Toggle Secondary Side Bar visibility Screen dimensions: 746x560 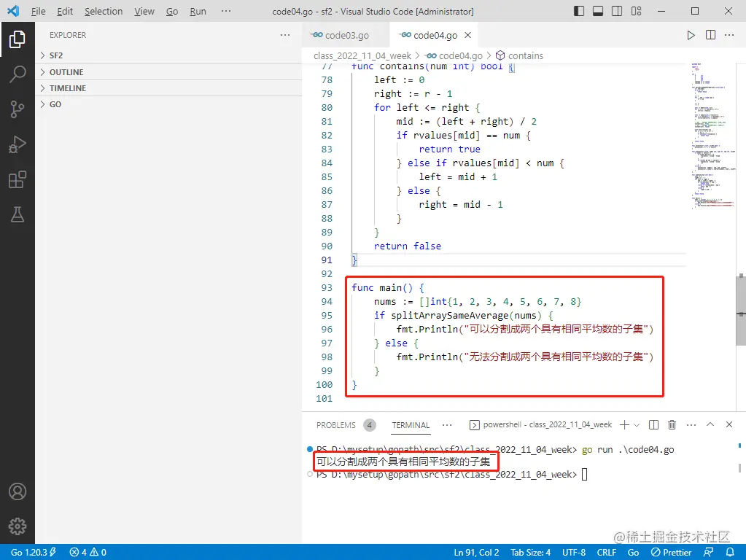(617, 11)
